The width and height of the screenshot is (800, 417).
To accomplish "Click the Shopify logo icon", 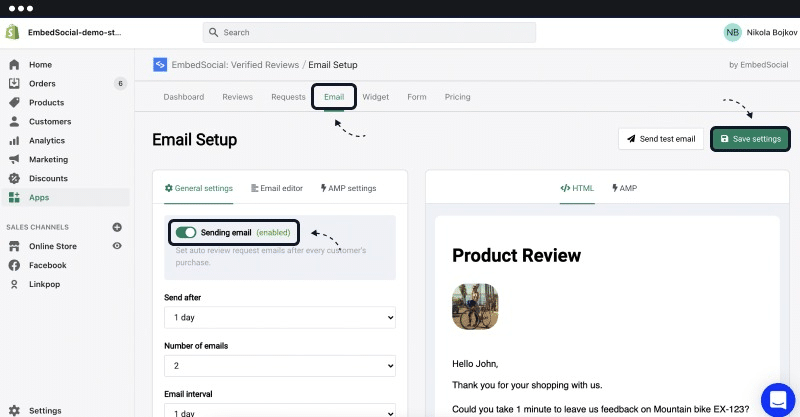I will tap(12, 32).
